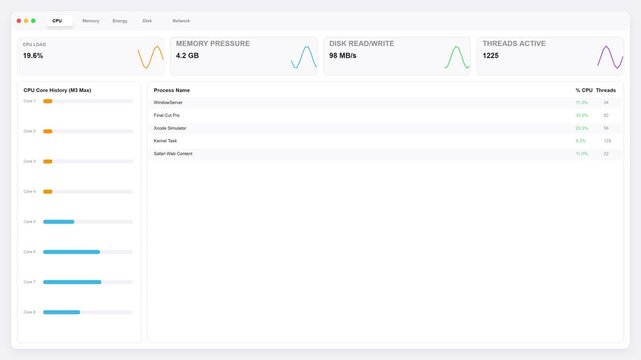Click the green zoom window button
Image resolution: width=641 pixels, height=360 pixels.
coord(34,21)
